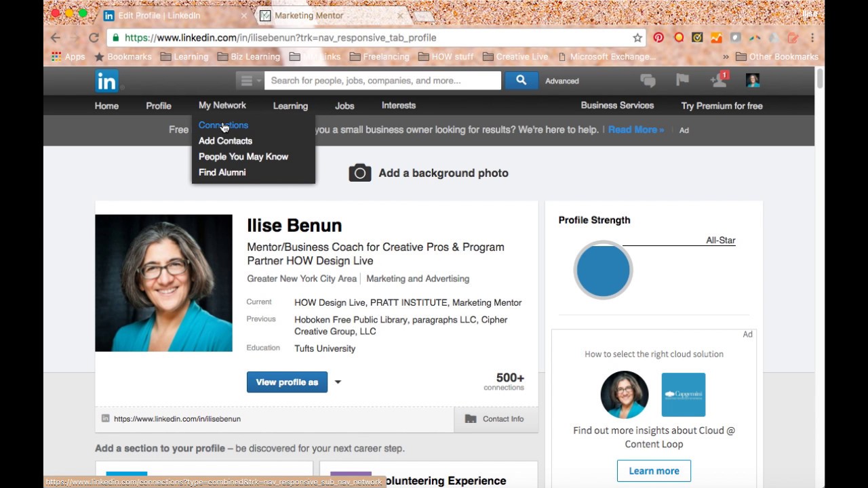Open the messages speech-bubble icon
The height and width of the screenshot is (488, 868).
(x=648, y=81)
